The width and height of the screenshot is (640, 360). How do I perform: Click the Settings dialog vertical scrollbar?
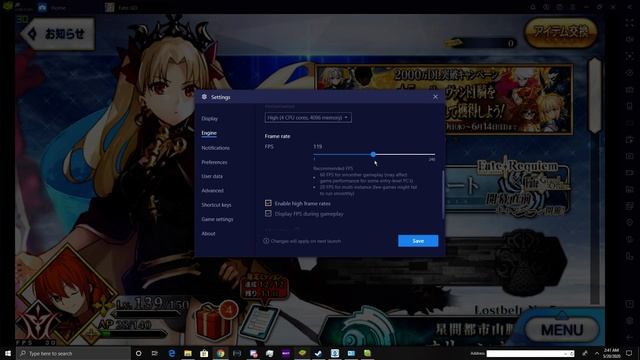pyautogui.click(x=443, y=194)
